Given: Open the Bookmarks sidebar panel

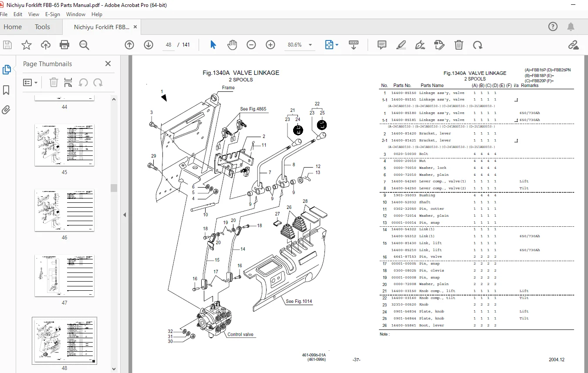Looking at the screenshot, I should [x=7, y=90].
